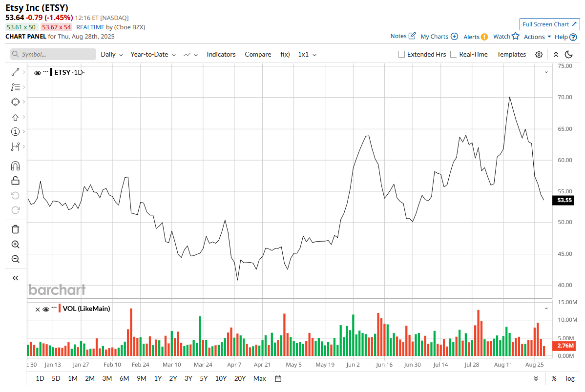Open the Fibonacci and text list tool
This screenshot has height=392, width=585.
pyautogui.click(x=15, y=87)
